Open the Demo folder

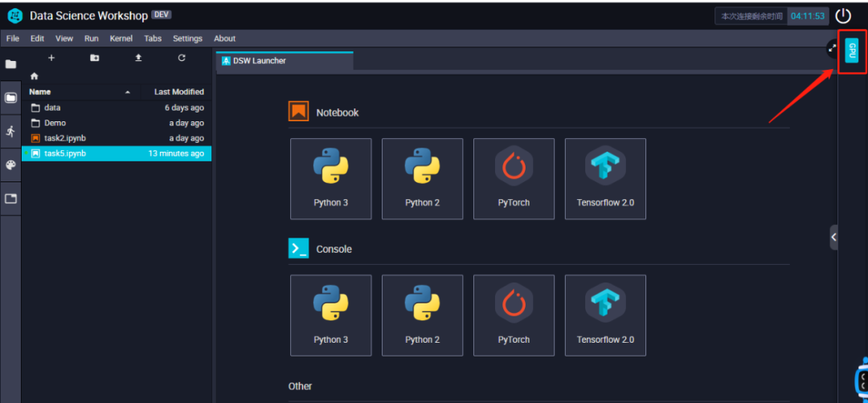[x=117, y=123]
